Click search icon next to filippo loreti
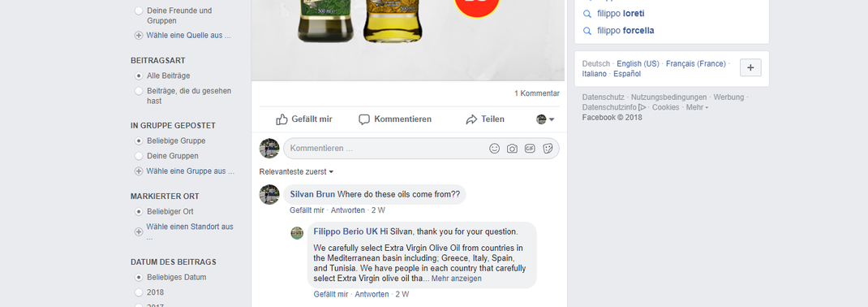The height and width of the screenshot is (307, 868). tap(587, 14)
